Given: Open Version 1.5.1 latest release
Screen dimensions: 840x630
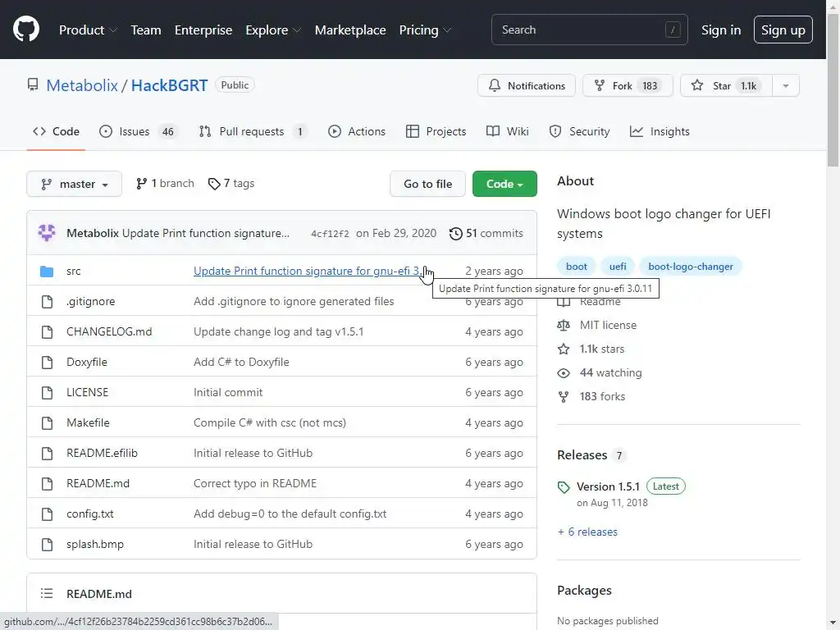Looking at the screenshot, I should click(x=608, y=486).
